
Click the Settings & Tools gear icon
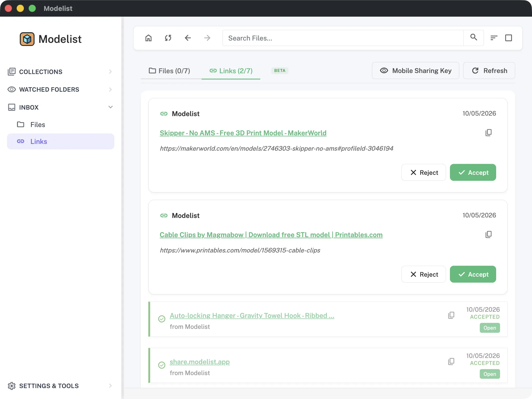[12, 386]
